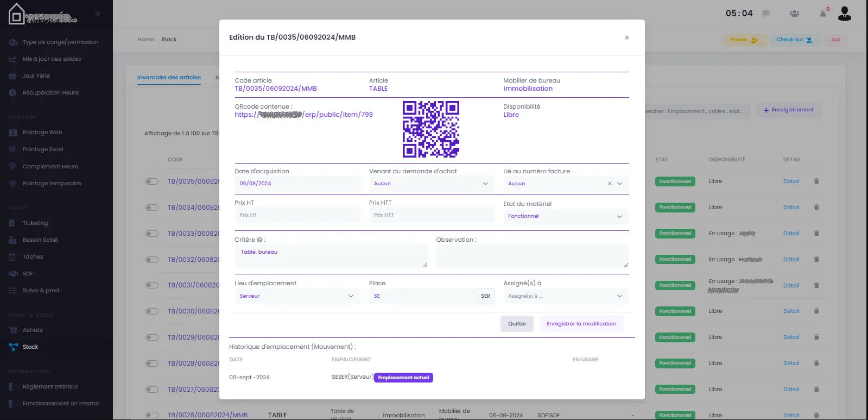
Task: Open the notifications bell icon
Action: coord(823,14)
